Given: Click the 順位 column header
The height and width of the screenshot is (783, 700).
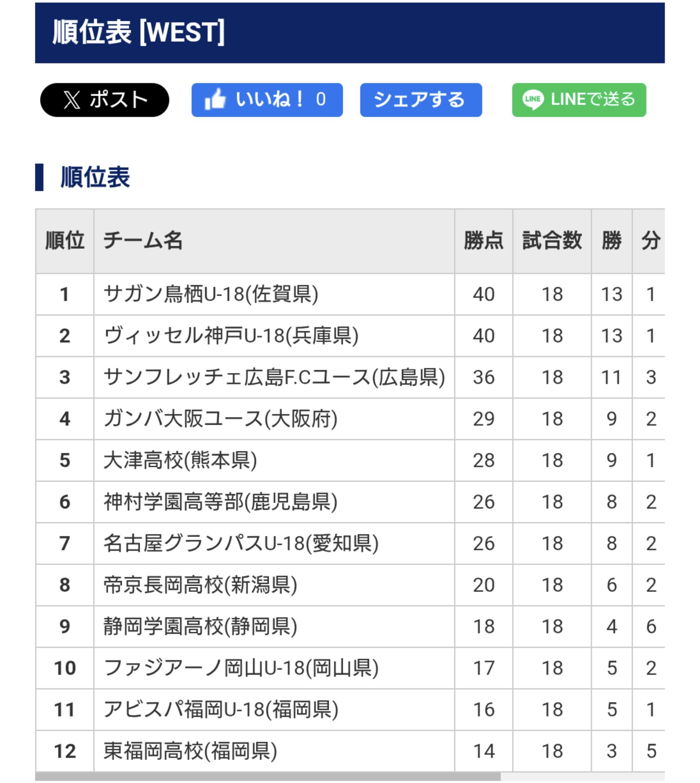Looking at the screenshot, I should 65,241.
